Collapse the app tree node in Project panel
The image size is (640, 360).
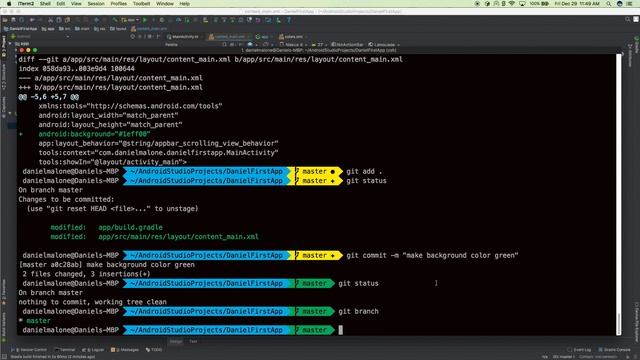pos(10,44)
